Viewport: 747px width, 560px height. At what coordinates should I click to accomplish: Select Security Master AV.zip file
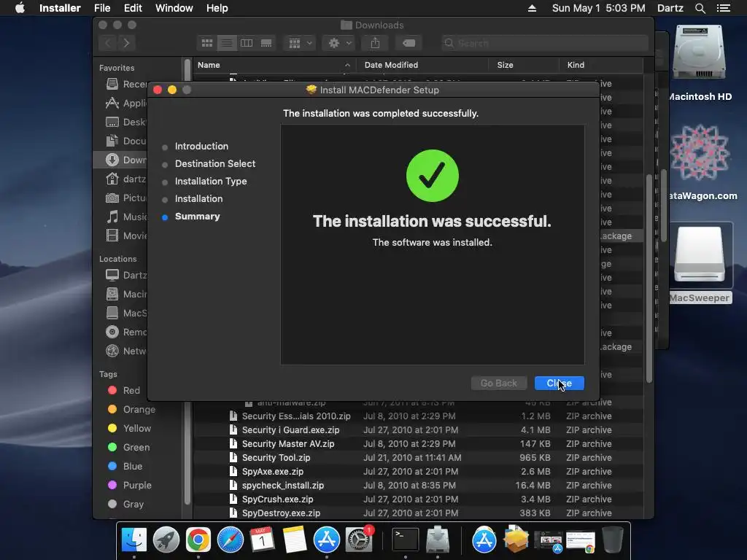coord(418,444)
